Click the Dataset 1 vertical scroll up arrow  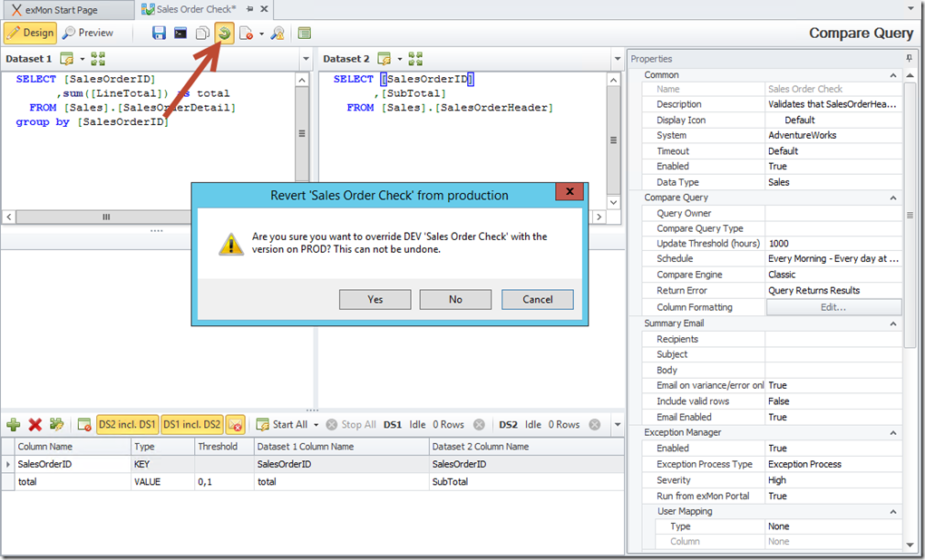click(302, 80)
